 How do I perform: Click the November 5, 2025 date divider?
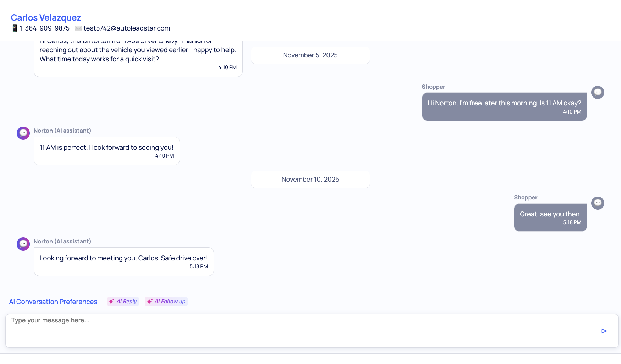[310, 55]
